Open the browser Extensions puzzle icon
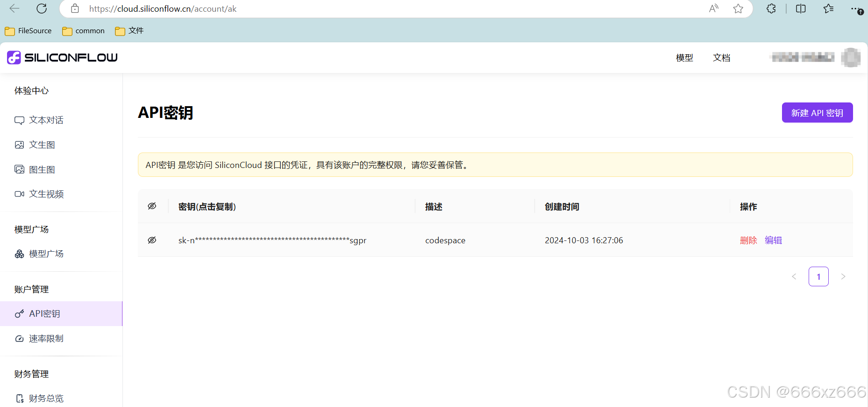The height and width of the screenshot is (407, 868). point(771,8)
